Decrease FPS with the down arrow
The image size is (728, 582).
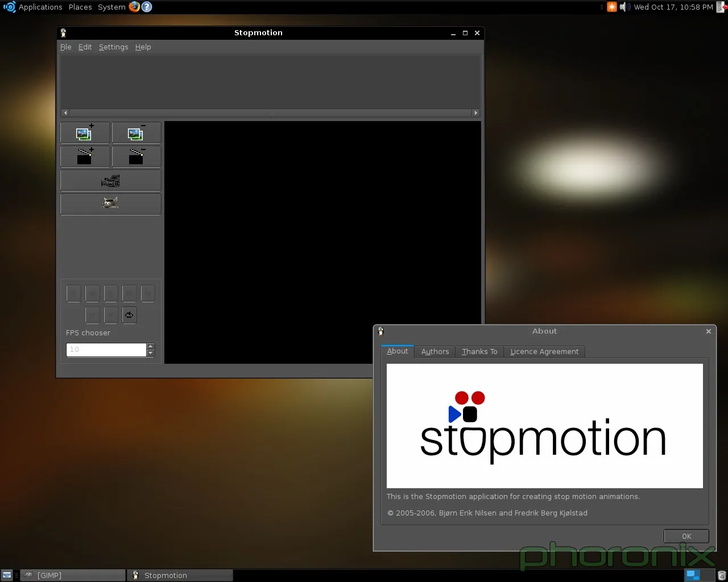(x=151, y=353)
